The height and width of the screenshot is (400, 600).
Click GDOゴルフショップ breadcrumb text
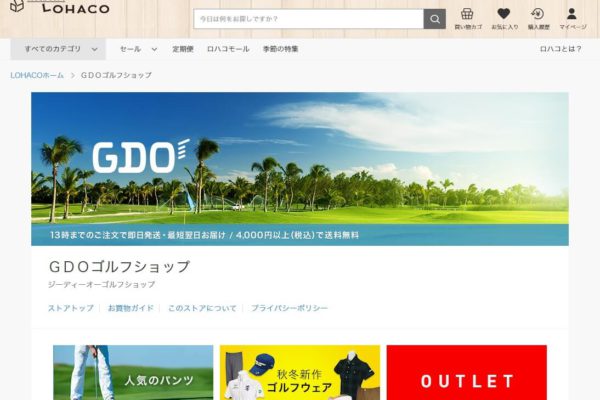click(116, 75)
